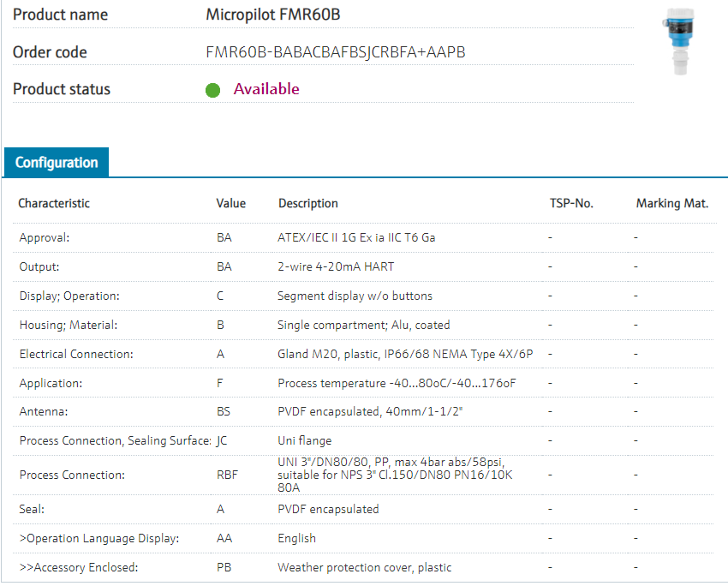Select PVDF encapsulated Seal description
The width and height of the screenshot is (728, 586).
(x=328, y=509)
